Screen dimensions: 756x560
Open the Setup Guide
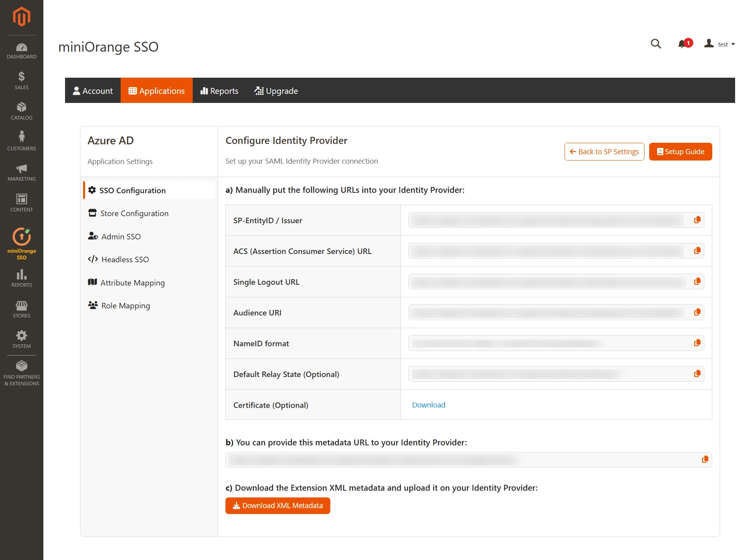(x=680, y=151)
